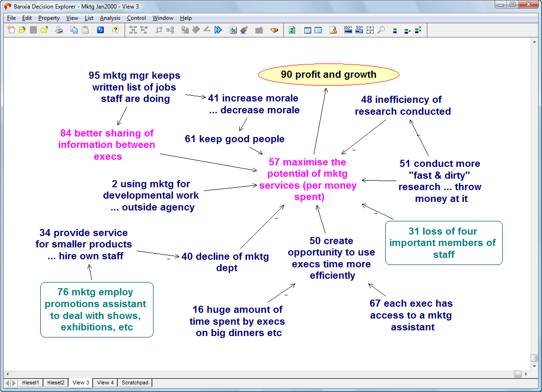Open the Control menu
542x392 pixels.
[136, 18]
